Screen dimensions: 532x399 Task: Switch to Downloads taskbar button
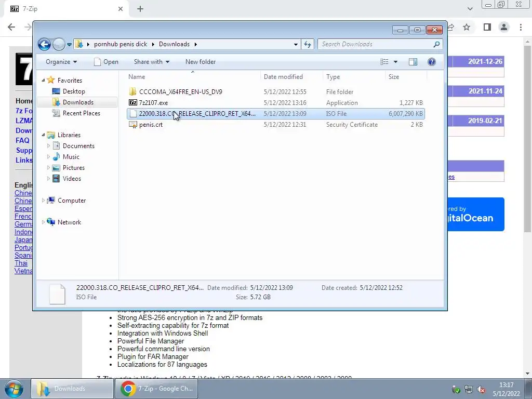tap(72, 389)
